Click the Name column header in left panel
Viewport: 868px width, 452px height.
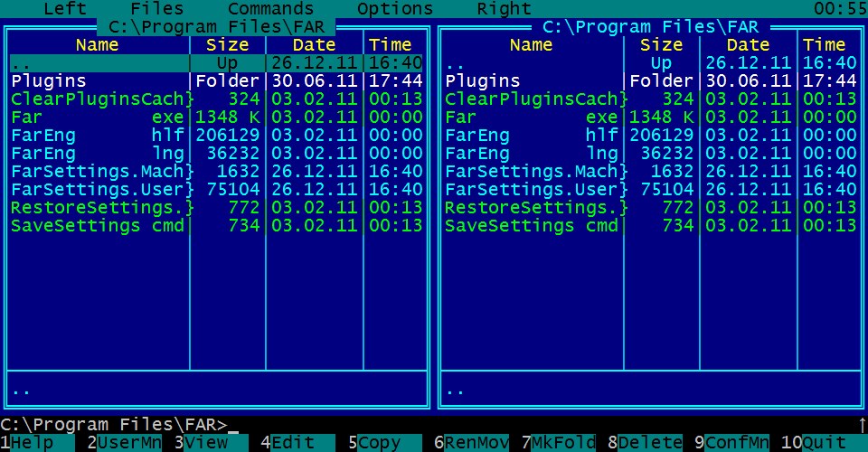97,45
